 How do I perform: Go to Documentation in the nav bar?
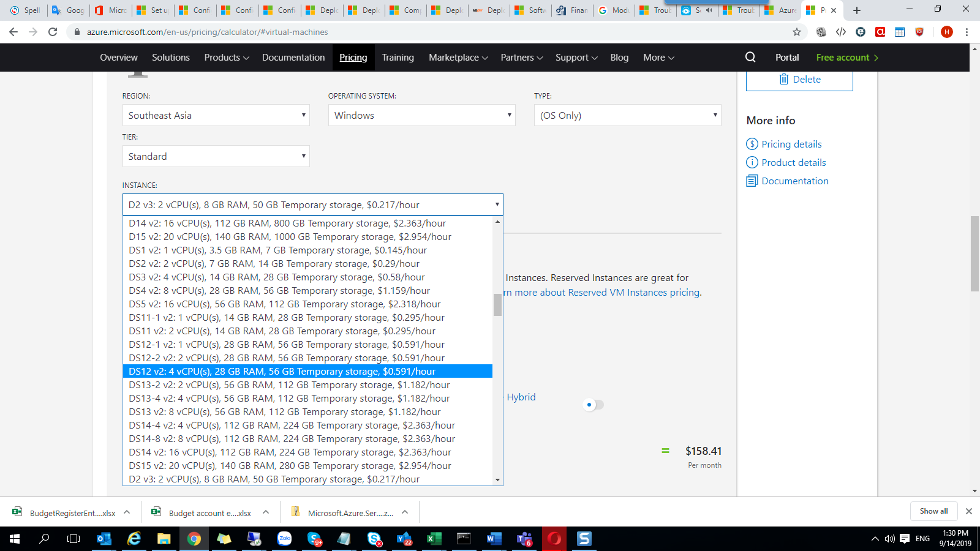click(x=293, y=57)
